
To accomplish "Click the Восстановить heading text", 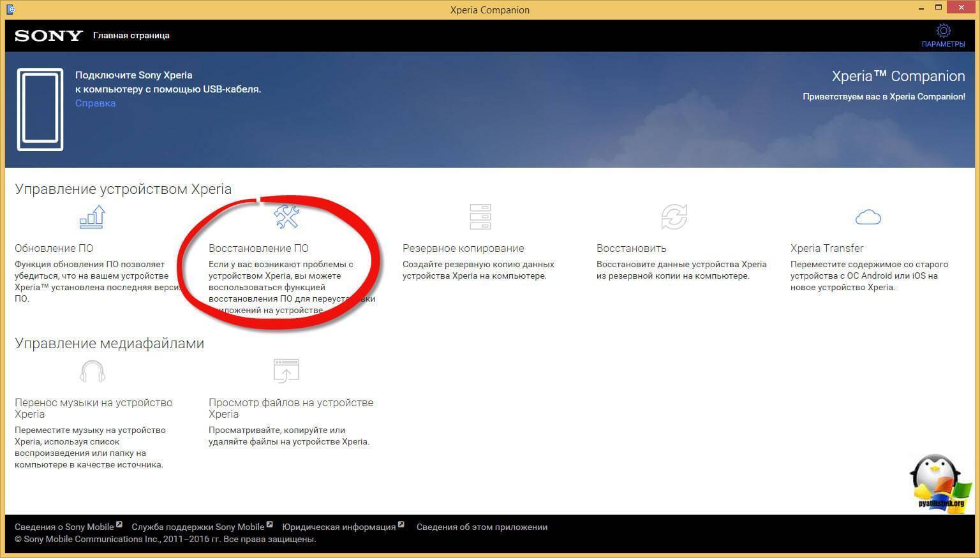I will 631,248.
